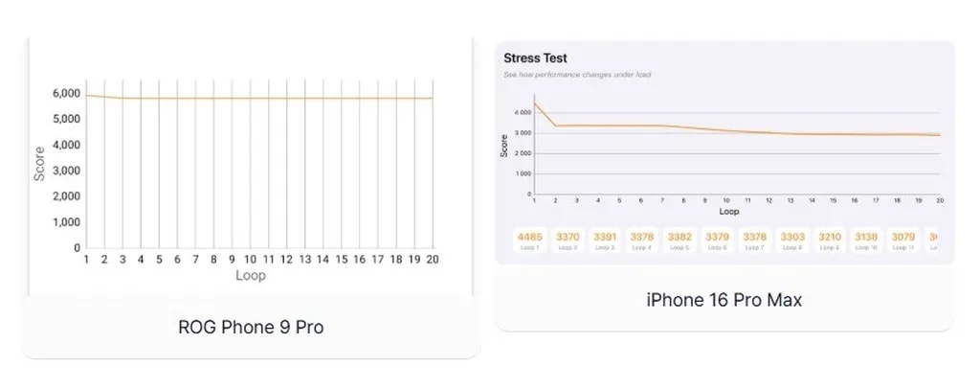The width and height of the screenshot is (980, 389).
Task: Select the Loop 11 score card 3079
Action: [903, 240]
